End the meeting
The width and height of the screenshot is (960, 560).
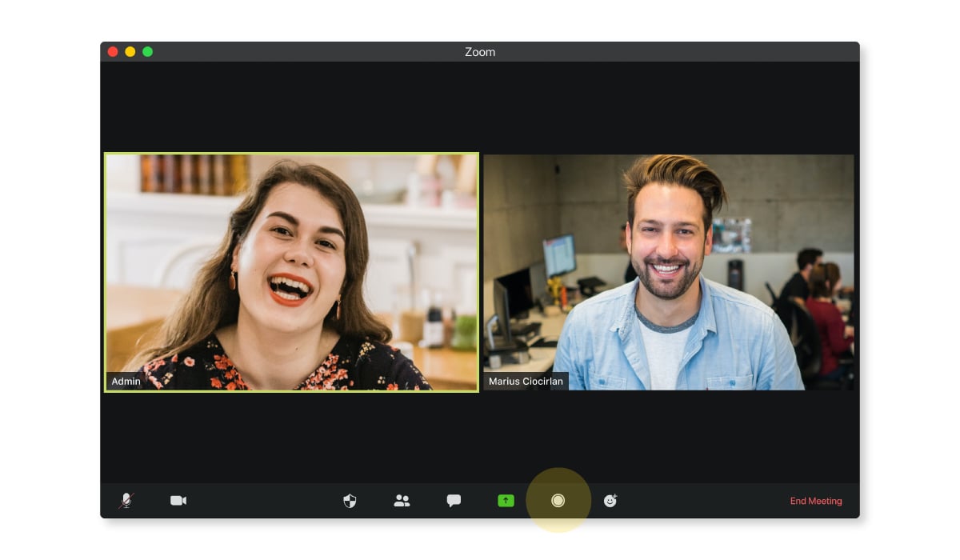(816, 501)
